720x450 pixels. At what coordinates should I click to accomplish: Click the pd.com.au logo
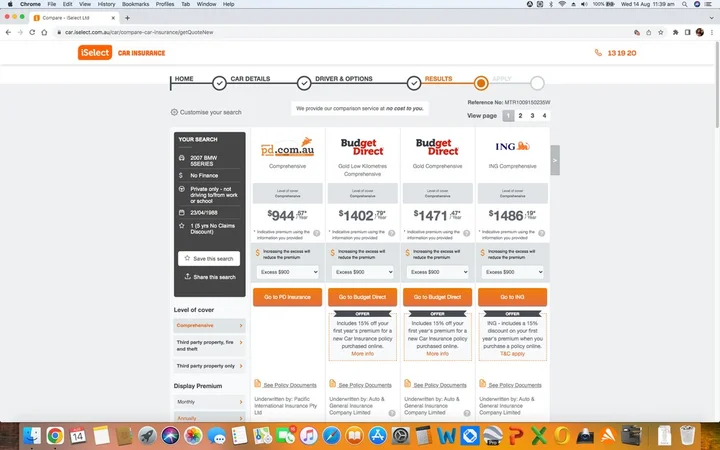tap(287, 147)
